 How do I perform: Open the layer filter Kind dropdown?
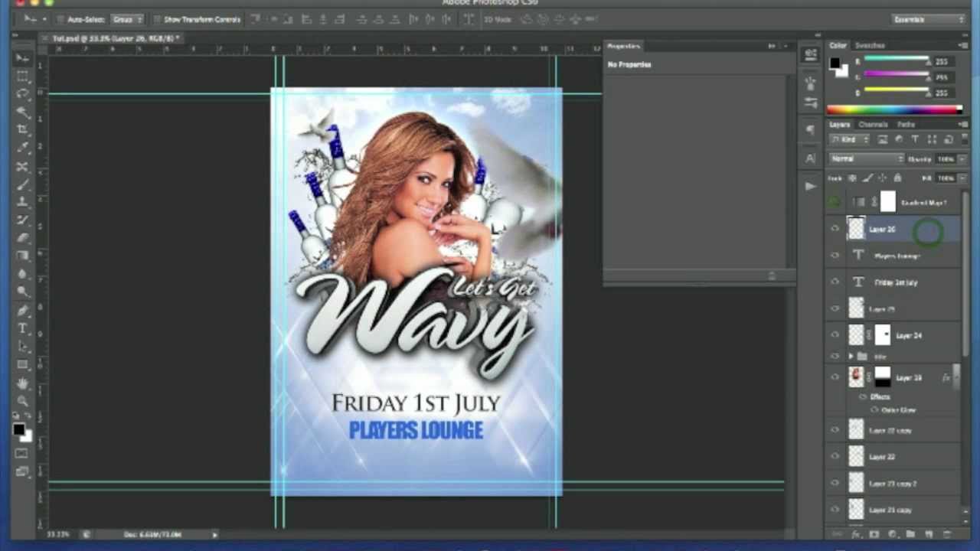[851, 139]
